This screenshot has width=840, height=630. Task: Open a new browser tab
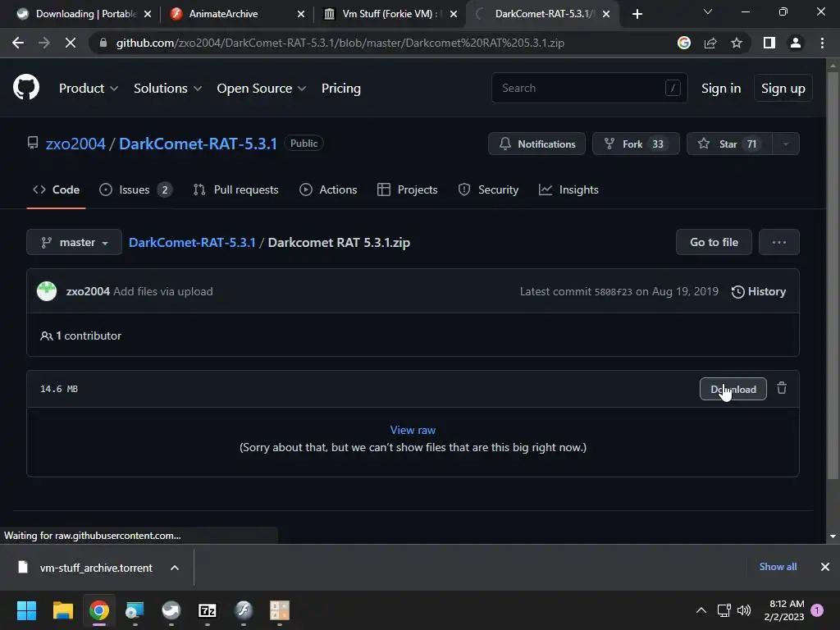637,14
